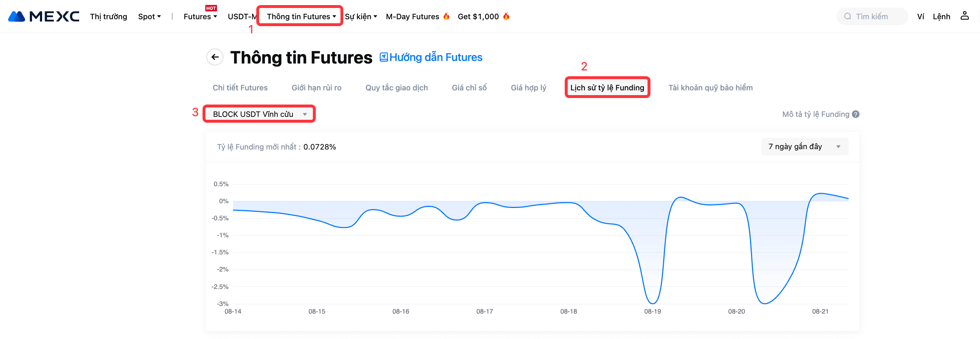This screenshot has height=339, width=980.
Task: Expand the Thông tin Futures menu
Action: [301, 16]
